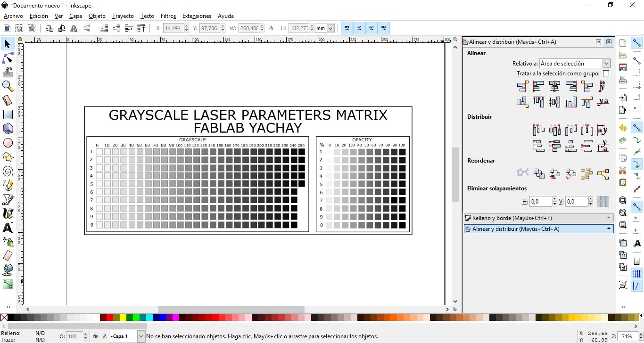Select the Gradient tool
The height and width of the screenshot is (343, 644).
point(8,284)
